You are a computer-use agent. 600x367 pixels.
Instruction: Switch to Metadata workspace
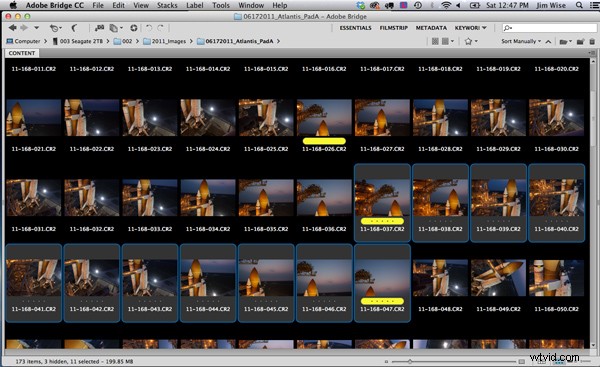pos(431,28)
